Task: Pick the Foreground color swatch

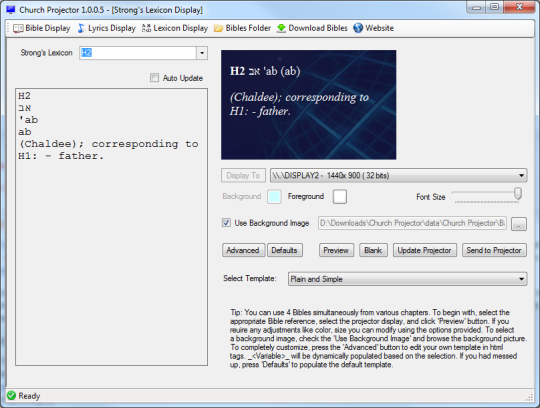Action: tap(340, 197)
